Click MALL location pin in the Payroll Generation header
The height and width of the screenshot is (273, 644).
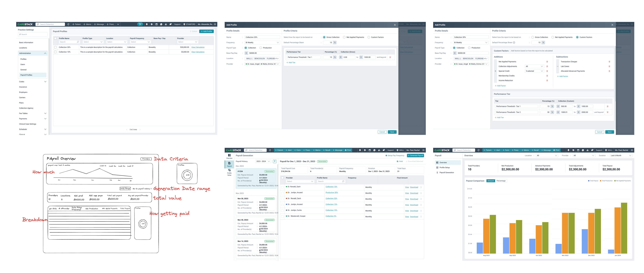397,150
